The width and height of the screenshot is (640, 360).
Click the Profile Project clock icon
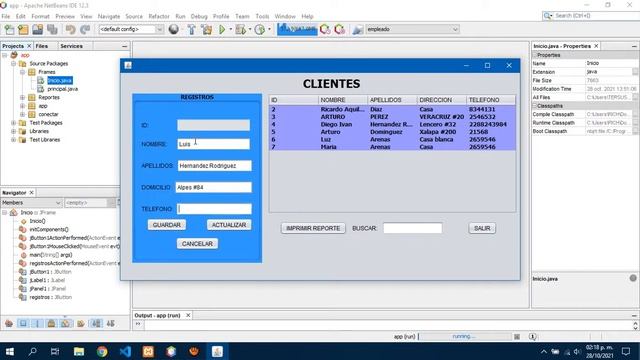pyautogui.click(x=260, y=29)
